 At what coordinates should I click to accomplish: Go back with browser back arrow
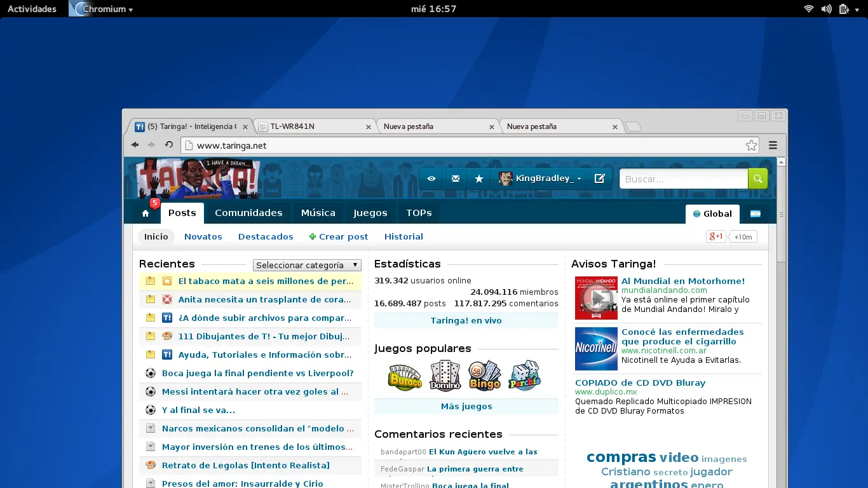135,145
